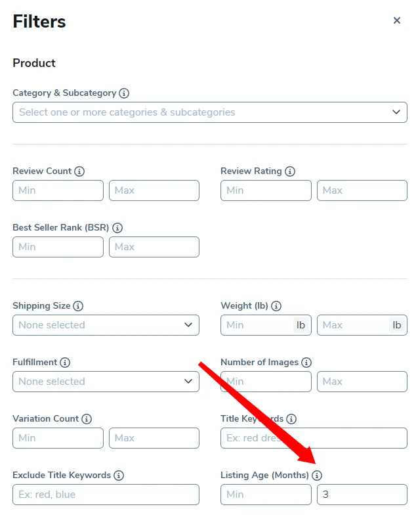Open the Exclude Title Keywords info tooltip

[x=118, y=475]
